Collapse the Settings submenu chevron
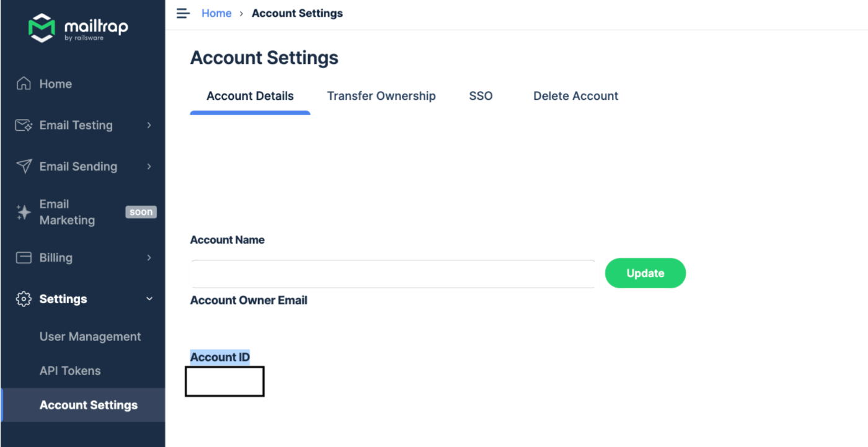 (x=149, y=299)
